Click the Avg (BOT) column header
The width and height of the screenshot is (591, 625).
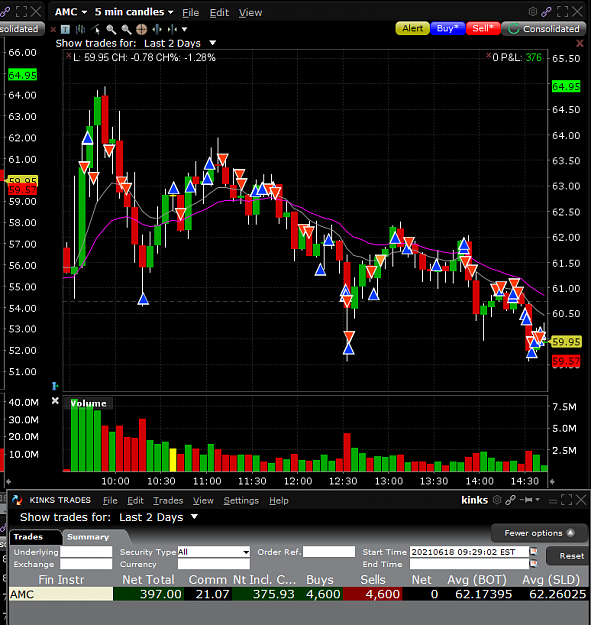pyautogui.click(x=477, y=579)
